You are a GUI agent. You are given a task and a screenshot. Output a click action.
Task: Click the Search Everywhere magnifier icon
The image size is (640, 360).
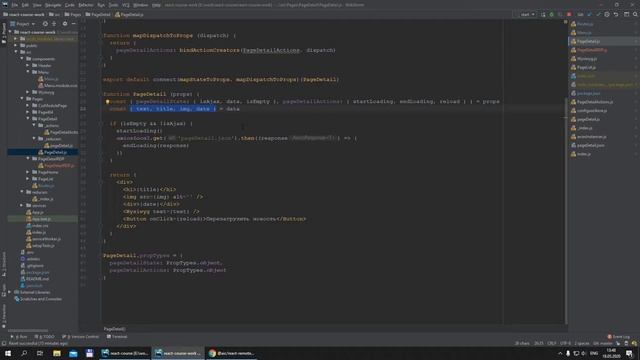pos(636,14)
